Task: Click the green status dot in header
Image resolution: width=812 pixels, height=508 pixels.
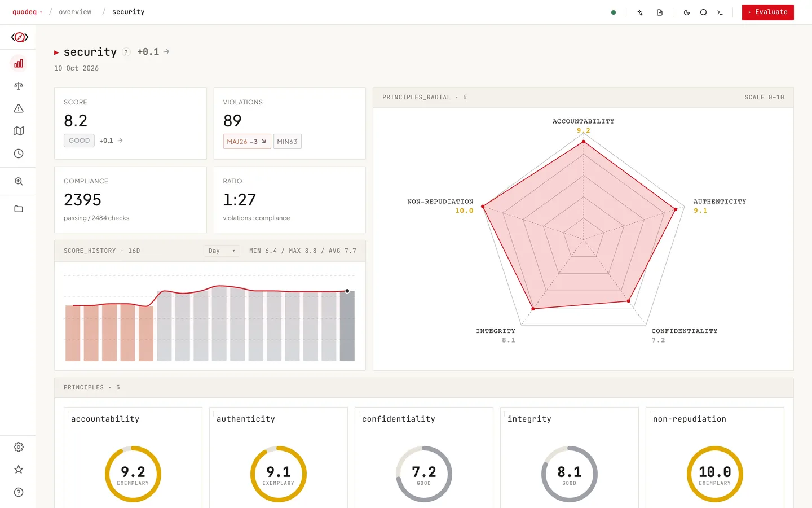Action: pos(614,12)
